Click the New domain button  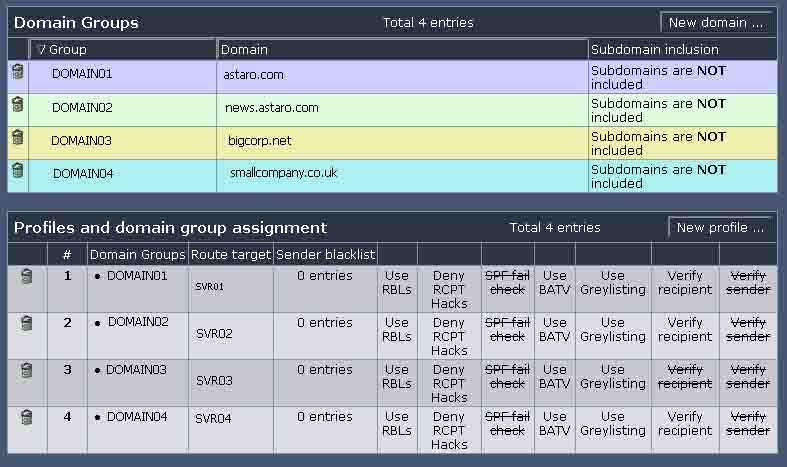(715, 22)
